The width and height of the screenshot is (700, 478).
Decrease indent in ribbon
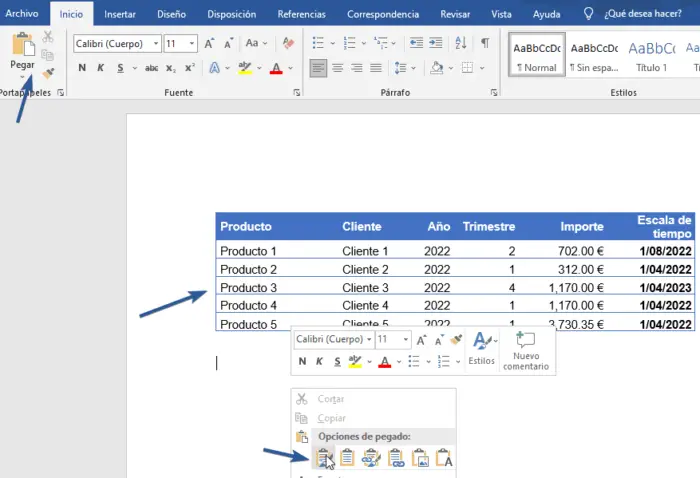point(416,43)
